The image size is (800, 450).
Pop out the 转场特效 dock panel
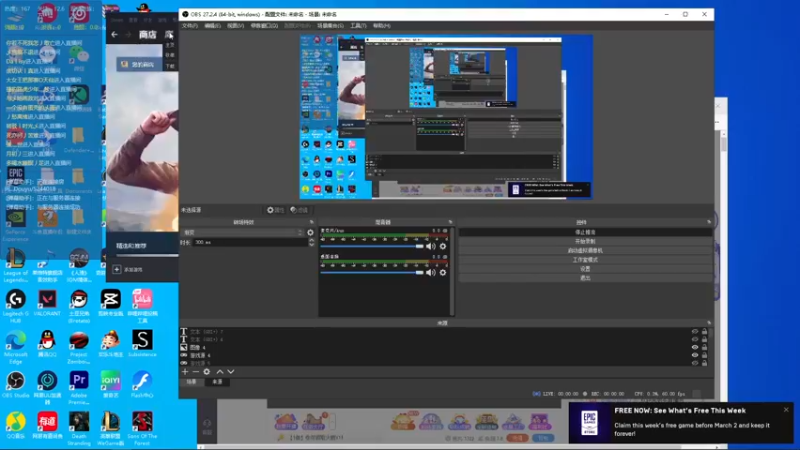[x=311, y=222]
